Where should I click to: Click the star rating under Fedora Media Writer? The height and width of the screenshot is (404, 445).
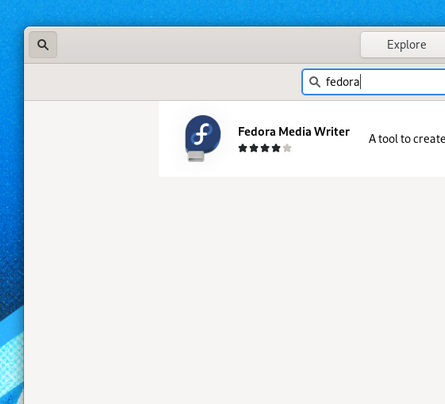[x=265, y=148]
